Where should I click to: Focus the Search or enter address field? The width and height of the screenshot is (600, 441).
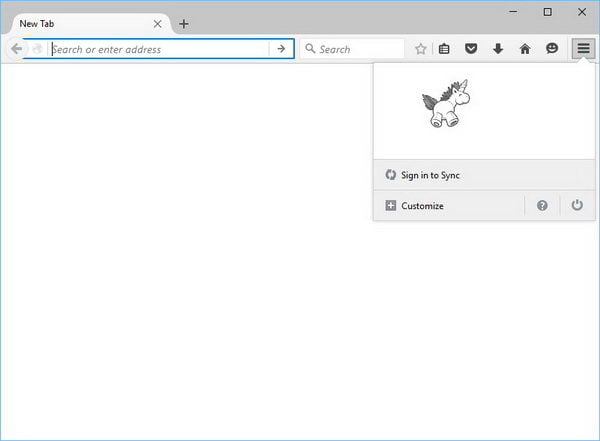(x=160, y=49)
